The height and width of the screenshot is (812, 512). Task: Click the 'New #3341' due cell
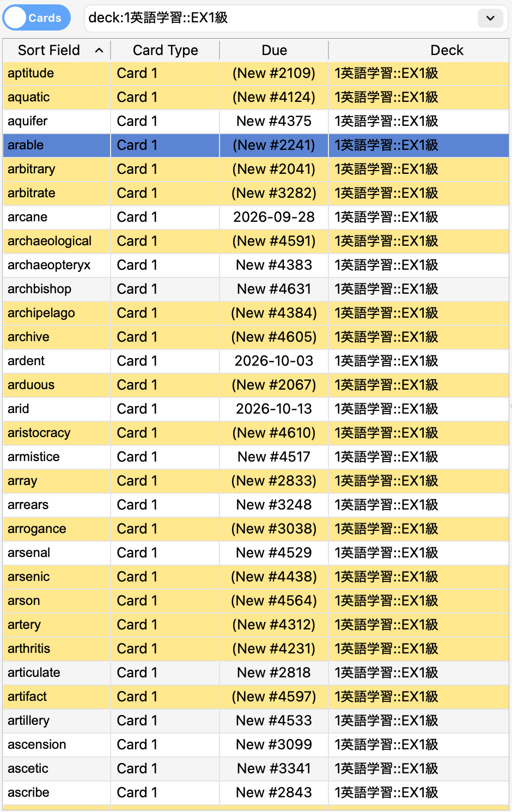[x=274, y=768]
